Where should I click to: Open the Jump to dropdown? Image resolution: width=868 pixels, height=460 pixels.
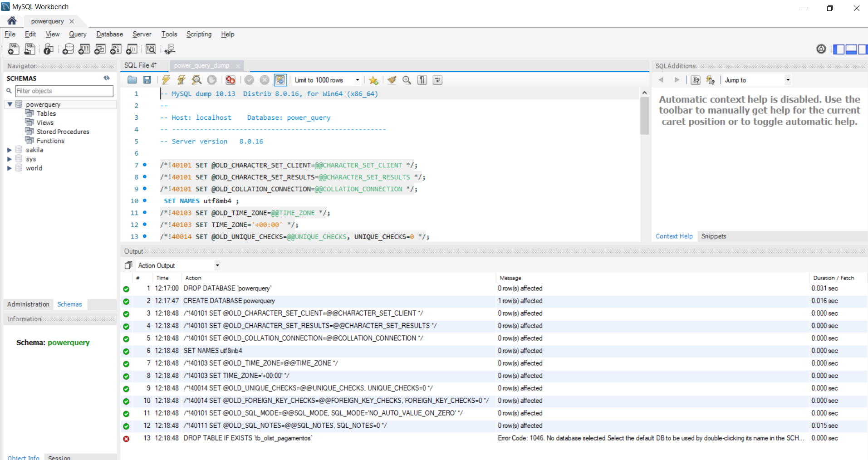coord(788,80)
